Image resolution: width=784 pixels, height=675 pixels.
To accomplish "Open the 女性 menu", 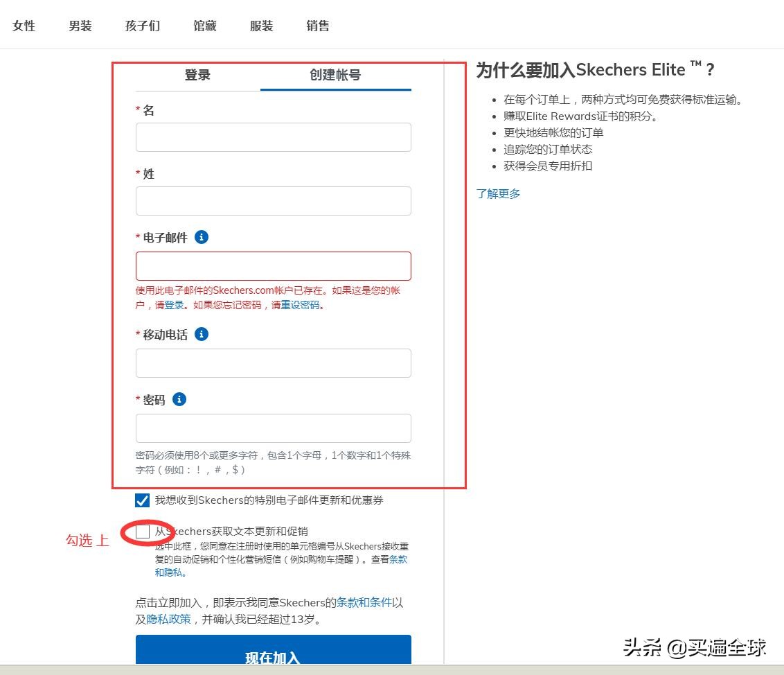I will (24, 26).
